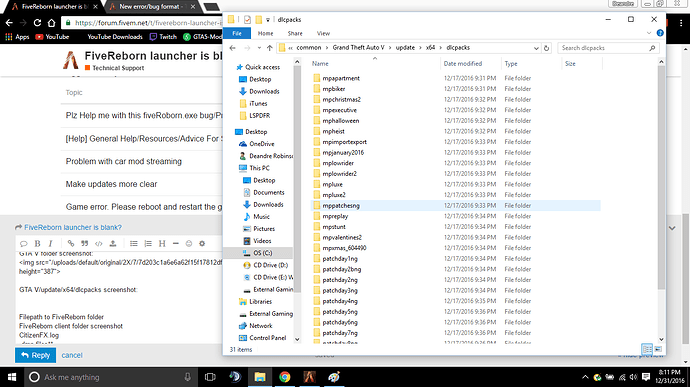Click the upload icon in the editor toolbar

[113, 243]
